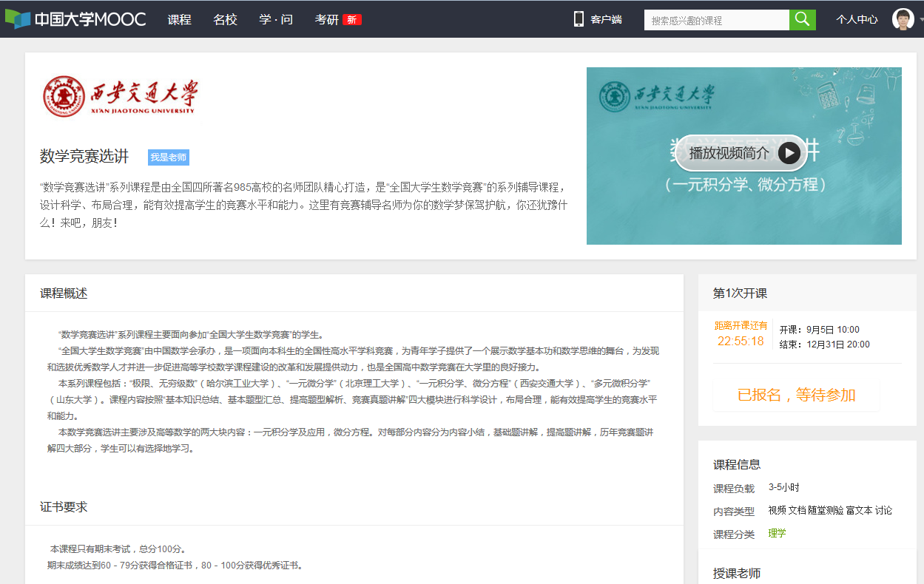The image size is (924, 584).
Task: Click the 数学竞赛选讲 course title
Action: [84, 157]
